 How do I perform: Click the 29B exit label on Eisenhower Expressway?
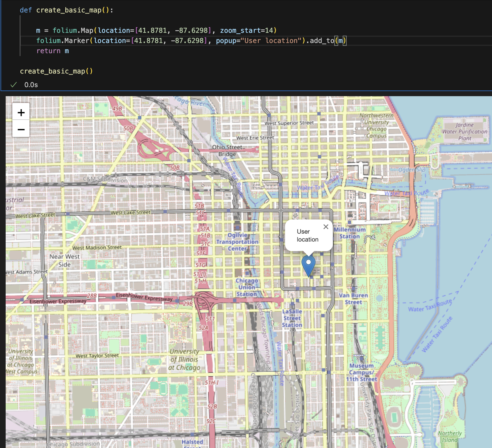[188, 303]
